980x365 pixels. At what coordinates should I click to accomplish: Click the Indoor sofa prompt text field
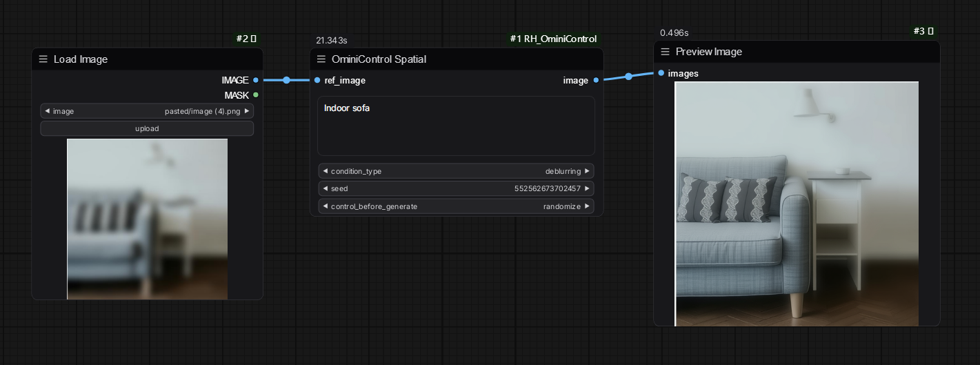(x=455, y=126)
